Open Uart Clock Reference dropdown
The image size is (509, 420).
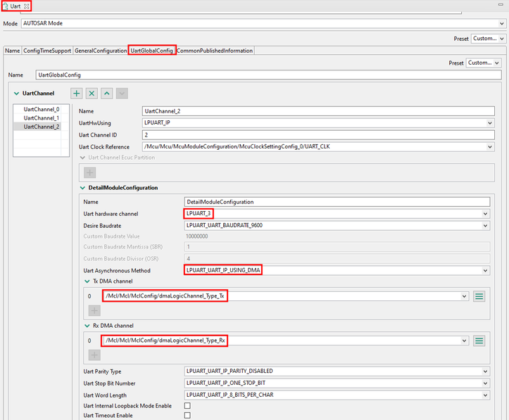490,146
